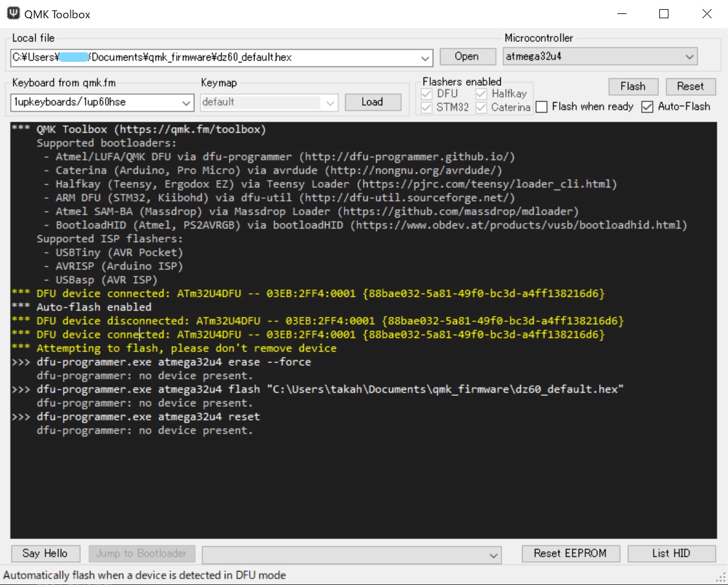
Task: Toggle the Caterina flasher checkbox
Action: coord(481,108)
